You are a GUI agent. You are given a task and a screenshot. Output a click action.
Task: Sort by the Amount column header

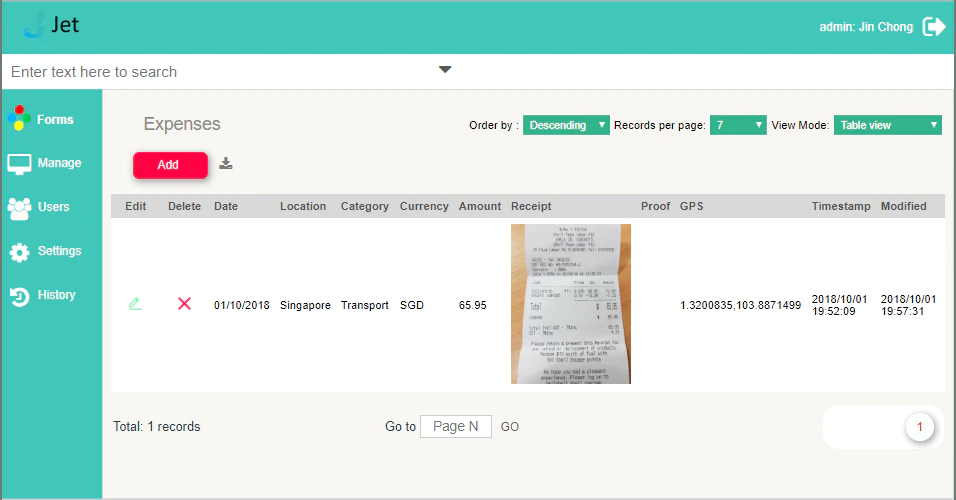[x=480, y=206]
